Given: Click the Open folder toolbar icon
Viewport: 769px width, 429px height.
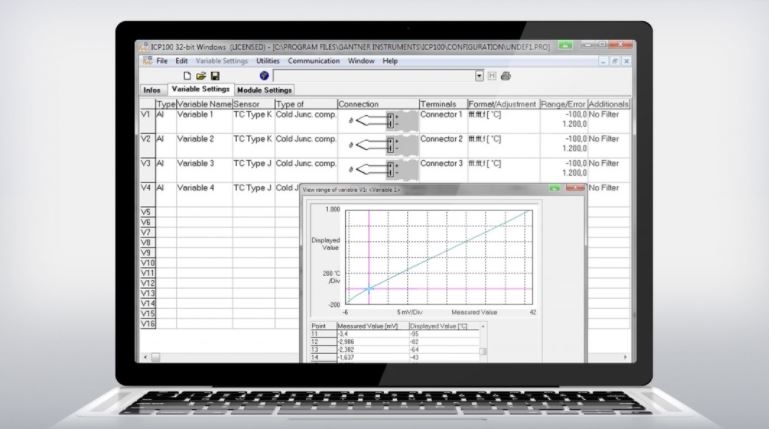Looking at the screenshot, I should (201, 76).
